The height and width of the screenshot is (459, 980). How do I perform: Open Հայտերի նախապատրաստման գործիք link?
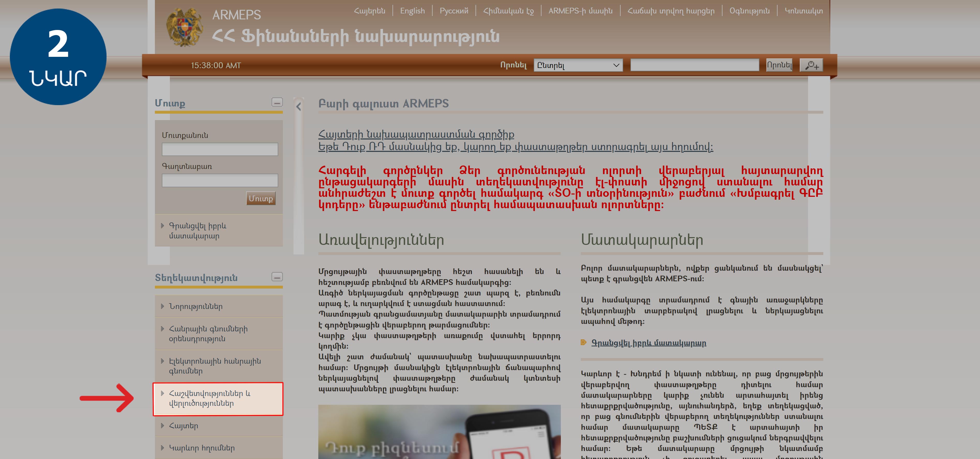[416, 134]
